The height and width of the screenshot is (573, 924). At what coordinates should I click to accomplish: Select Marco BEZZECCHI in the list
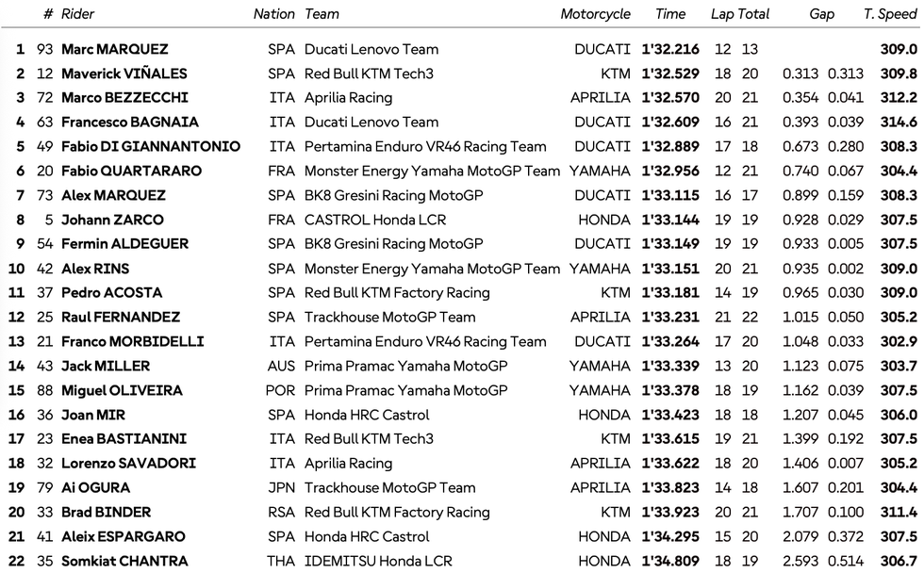click(x=124, y=98)
